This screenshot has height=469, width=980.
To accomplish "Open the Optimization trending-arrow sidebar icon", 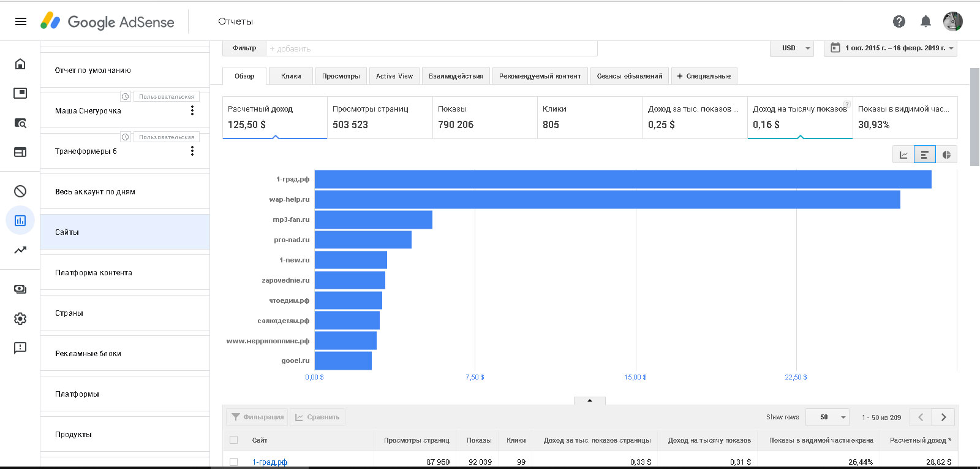I will pyautogui.click(x=20, y=250).
